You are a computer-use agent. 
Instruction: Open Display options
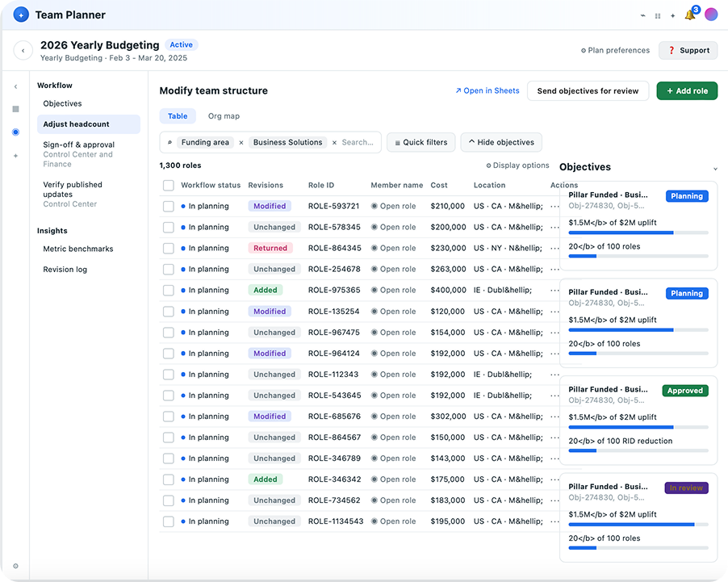[x=517, y=165]
